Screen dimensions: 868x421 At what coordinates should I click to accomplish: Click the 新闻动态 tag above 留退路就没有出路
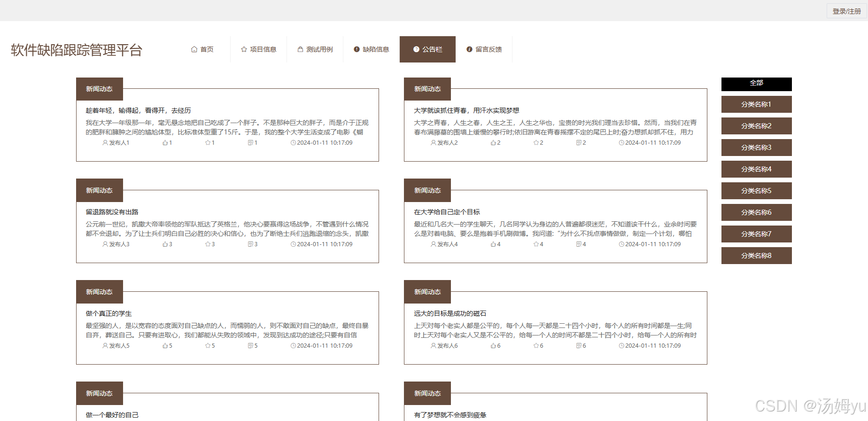pyautogui.click(x=100, y=190)
